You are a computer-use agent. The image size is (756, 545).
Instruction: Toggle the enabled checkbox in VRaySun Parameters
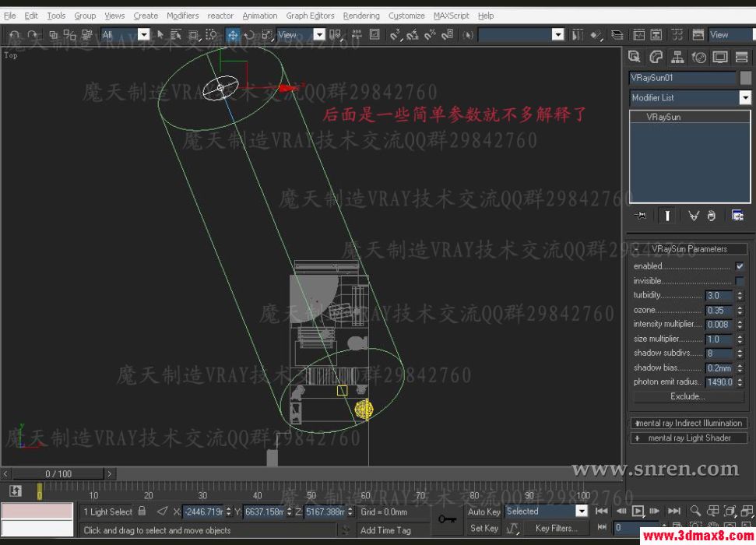pos(738,265)
